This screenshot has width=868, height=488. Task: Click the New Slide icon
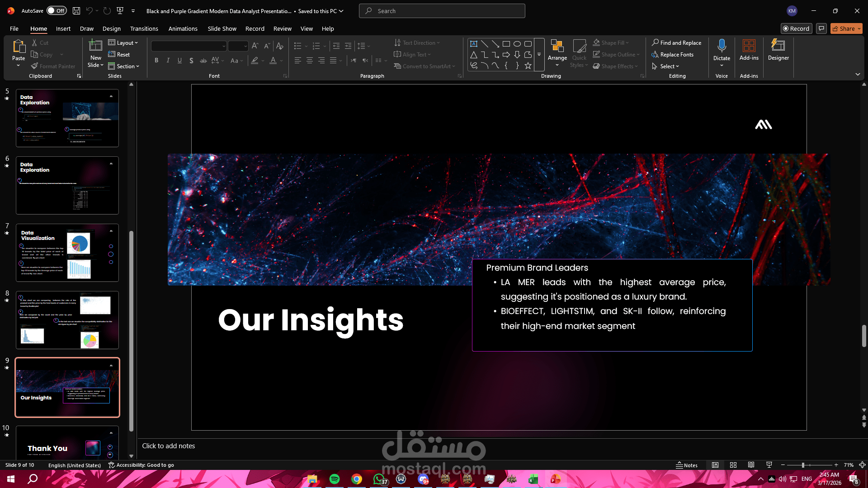point(95,45)
